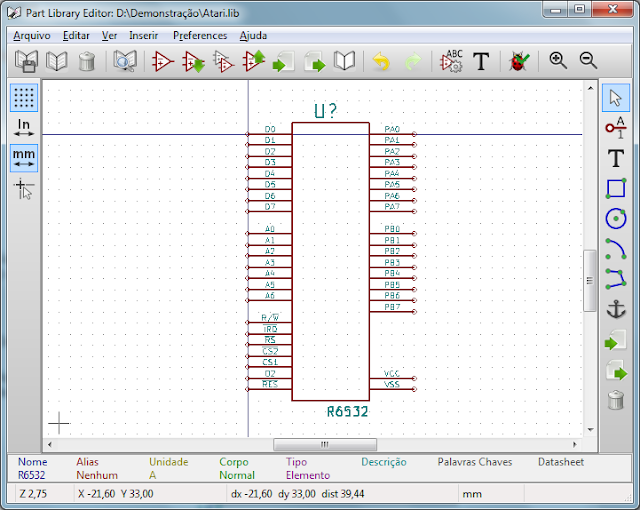Click the VCC pin label
The height and width of the screenshot is (510, 640).
coord(392,374)
